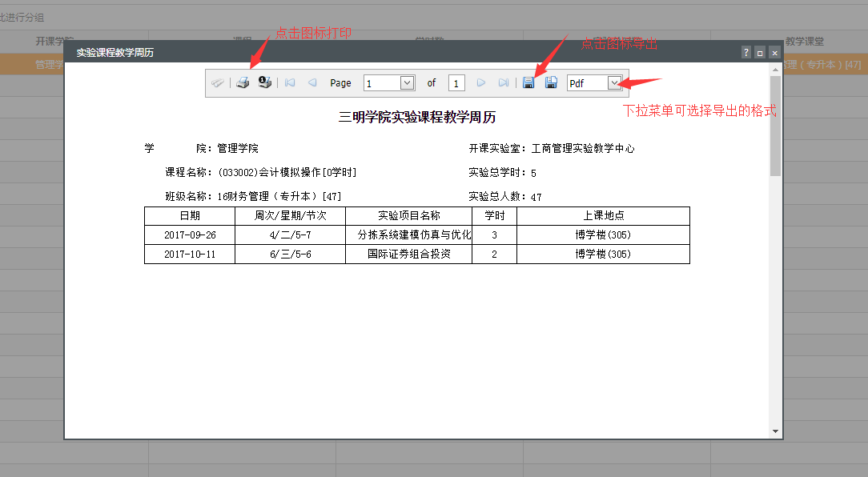Click the total pages field after 'of'

pyautogui.click(x=456, y=83)
